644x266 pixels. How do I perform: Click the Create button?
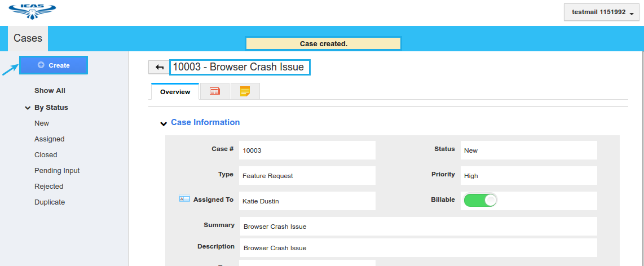point(54,65)
